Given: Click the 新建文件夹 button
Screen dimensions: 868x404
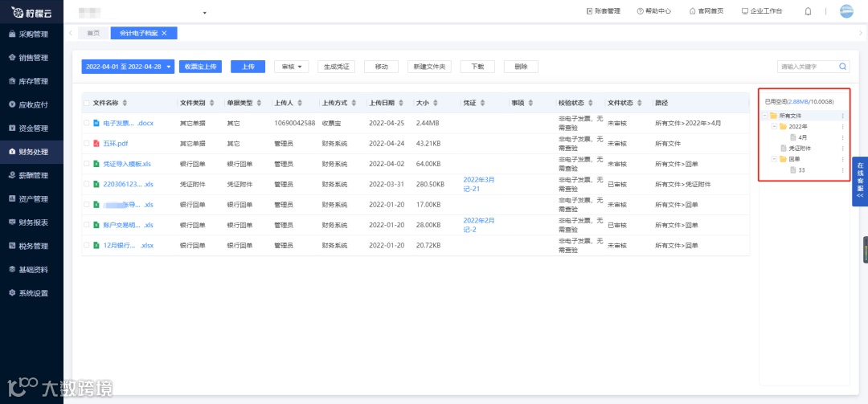Looking at the screenshot, I should coord(429,67).
